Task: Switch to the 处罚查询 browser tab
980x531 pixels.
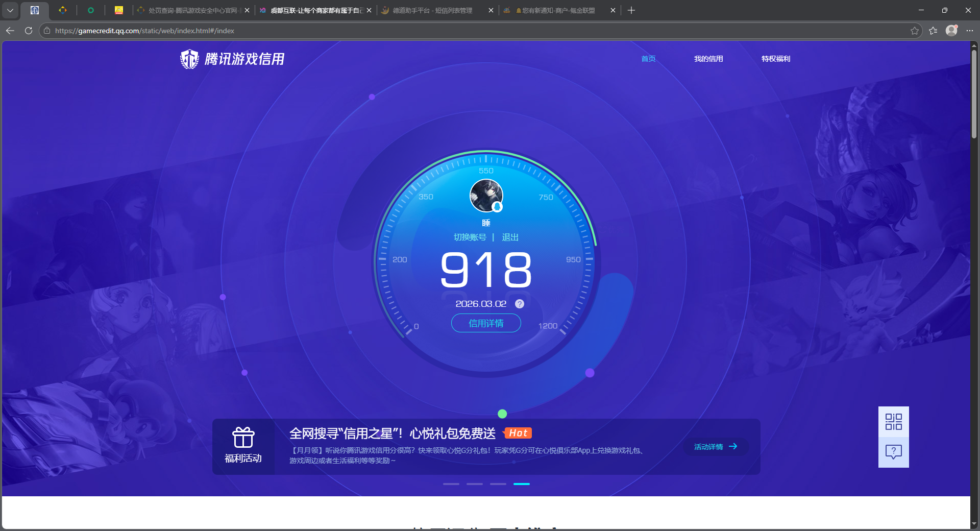Action: click(x=193, y=10)
